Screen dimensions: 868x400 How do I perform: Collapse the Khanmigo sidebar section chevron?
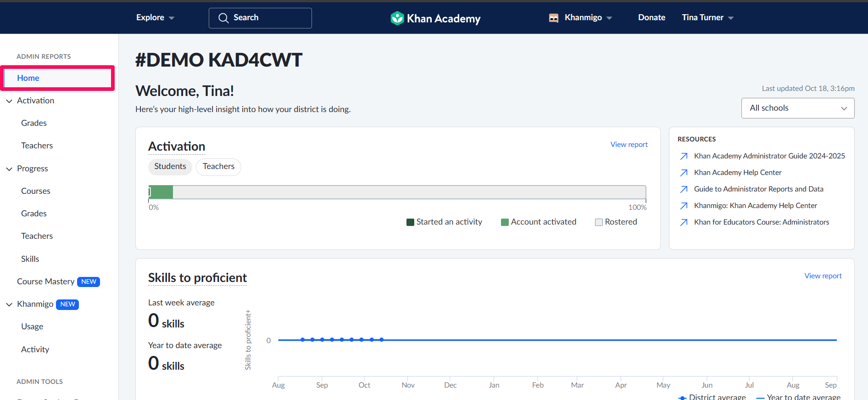coord(9,304)
